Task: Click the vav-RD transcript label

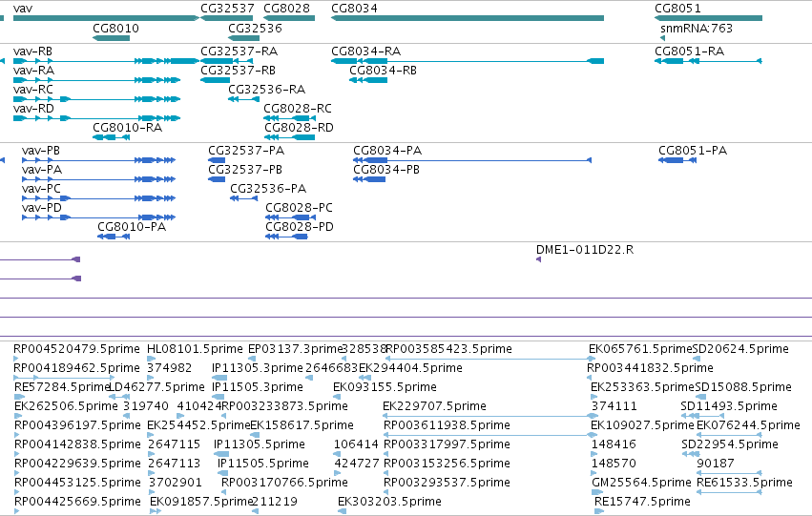Action: click(x=33, y=108)
